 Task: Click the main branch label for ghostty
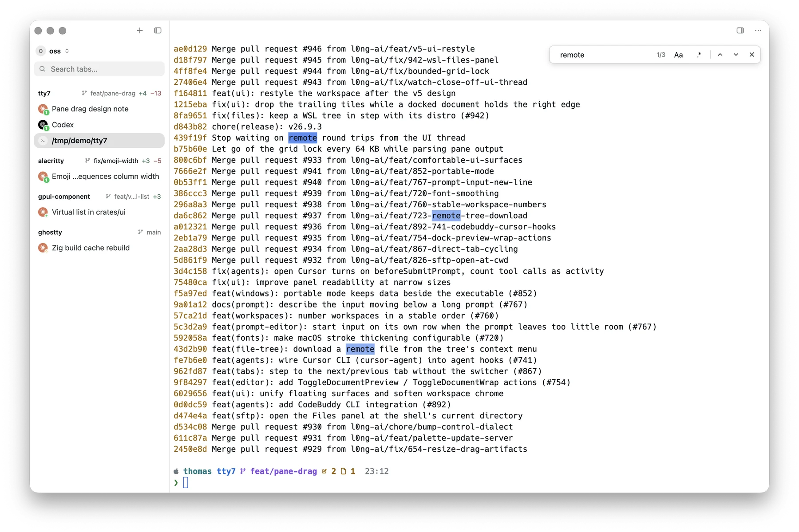pyautogui.click(x=154, y=232)
